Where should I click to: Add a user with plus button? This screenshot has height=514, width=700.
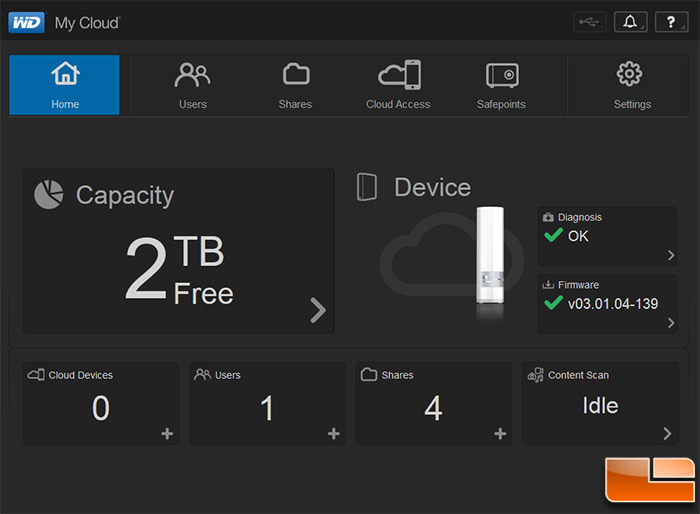[333, 434]
